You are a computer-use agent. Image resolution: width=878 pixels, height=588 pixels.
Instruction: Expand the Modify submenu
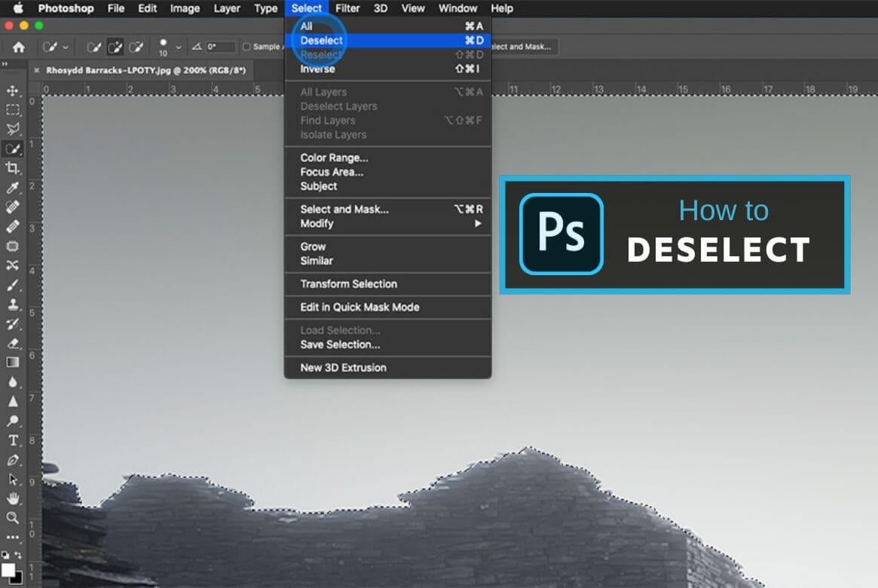pos(387,223)
